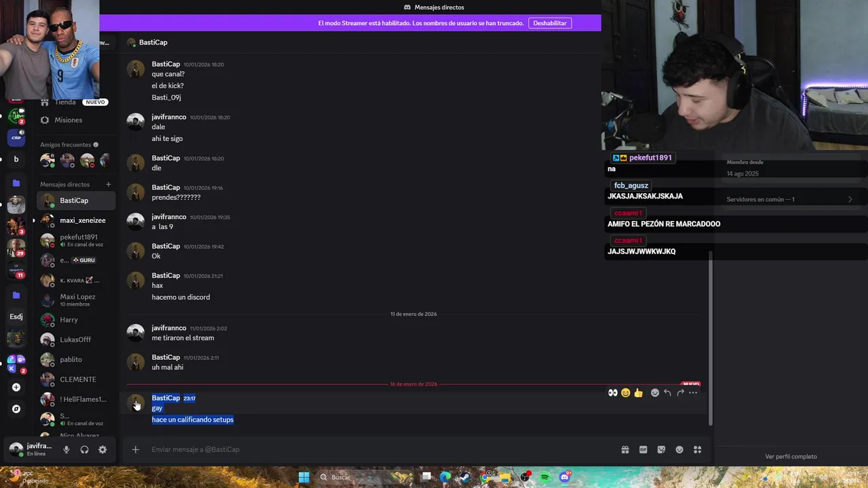
Task: Open own javifra user profile panel
Action: pyautogui.click(x=31, y=449)
